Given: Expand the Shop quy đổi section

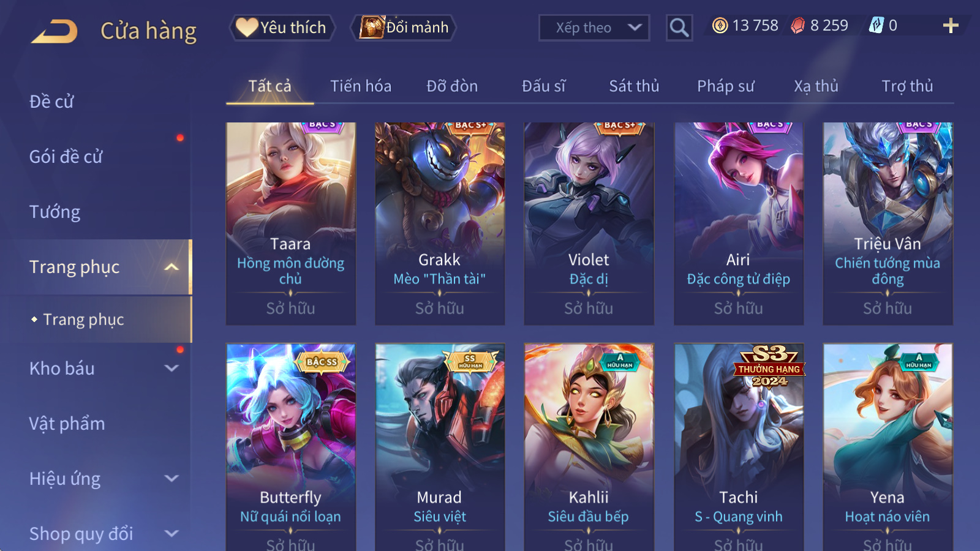Looking at the screenshot, I should coord(172,533).
